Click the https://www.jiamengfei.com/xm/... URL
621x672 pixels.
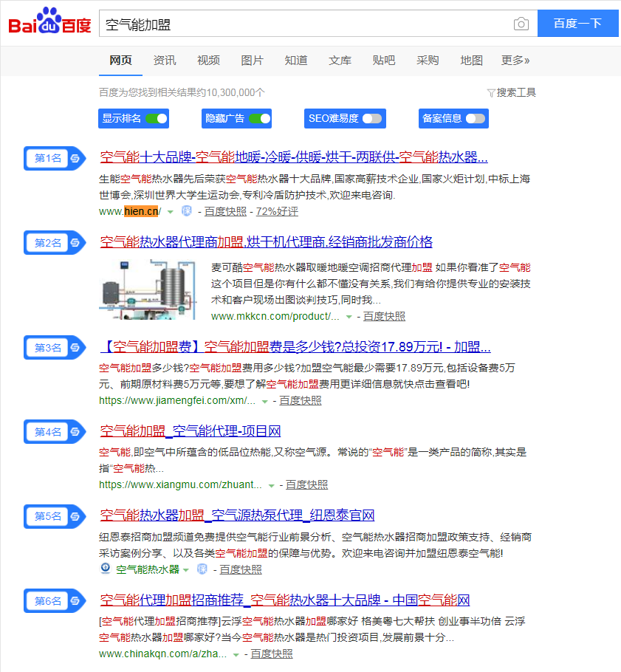(x=177, y=400)
